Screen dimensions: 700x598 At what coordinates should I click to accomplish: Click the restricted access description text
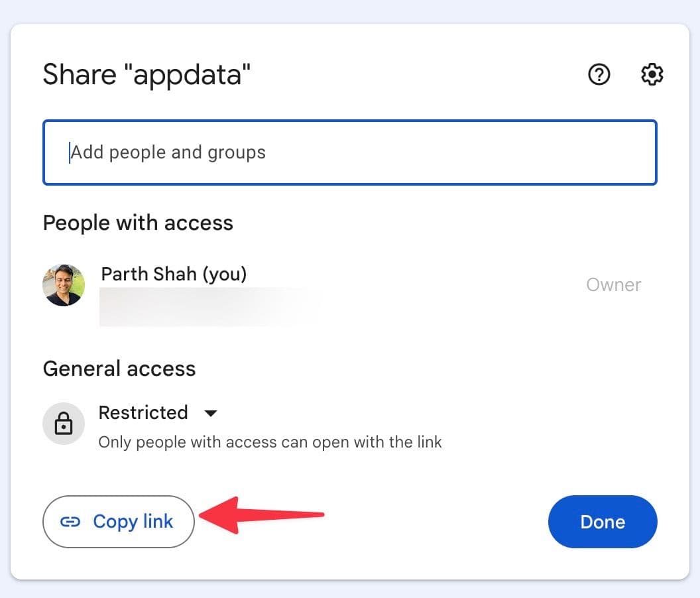click(270, 442)
